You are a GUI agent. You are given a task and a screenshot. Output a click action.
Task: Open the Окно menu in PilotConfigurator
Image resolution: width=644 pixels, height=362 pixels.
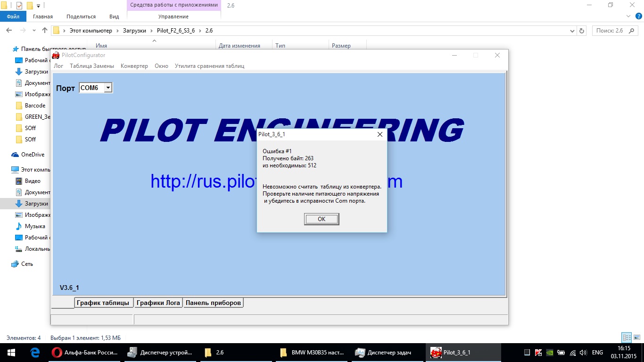pos(161,66)
